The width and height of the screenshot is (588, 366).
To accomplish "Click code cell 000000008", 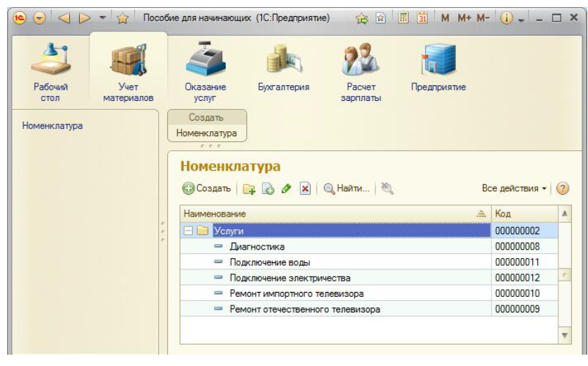I will (x=524, y=246).
